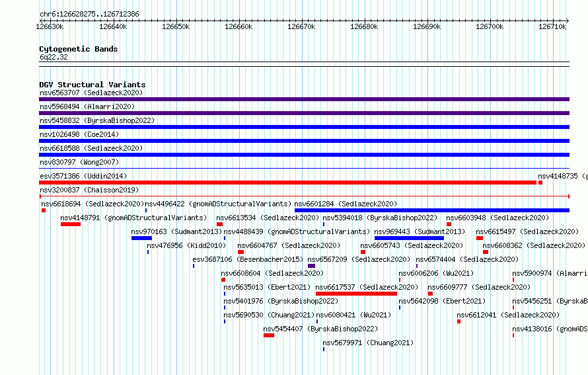Select nsv6006206 (Wu2021) label
588x375 pixels.
point(436,273)
